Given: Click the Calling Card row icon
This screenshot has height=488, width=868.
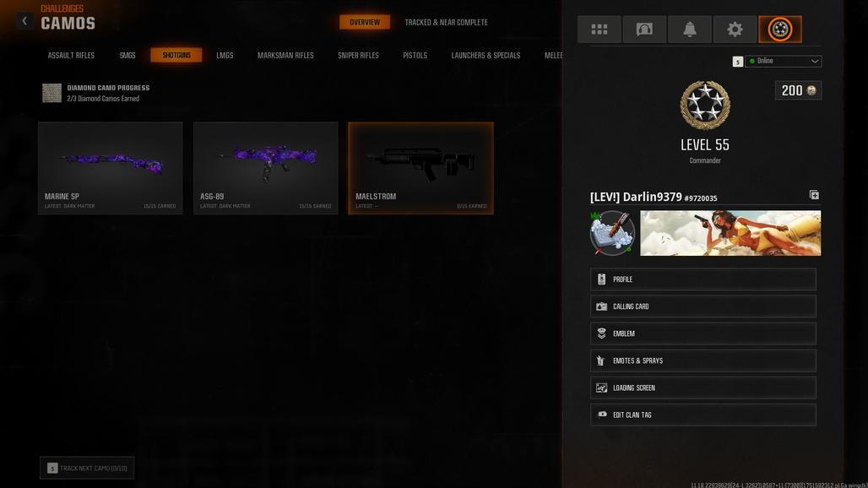Looking at the screenshot, I should coord(601,306).
